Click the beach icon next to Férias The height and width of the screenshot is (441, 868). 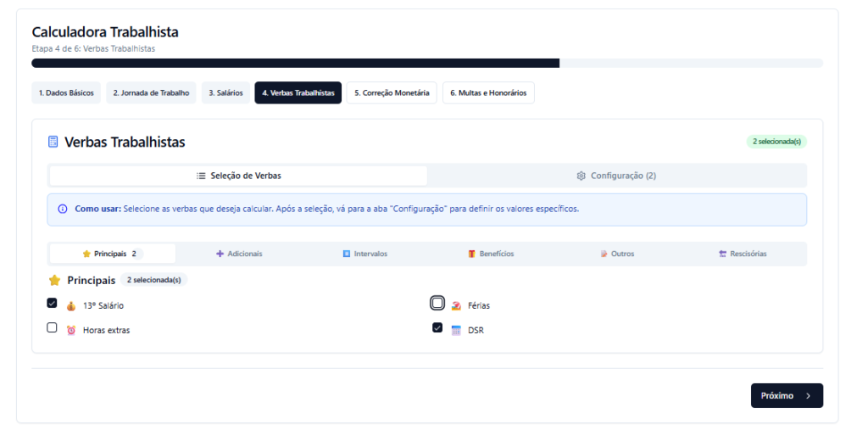(456, 305)
